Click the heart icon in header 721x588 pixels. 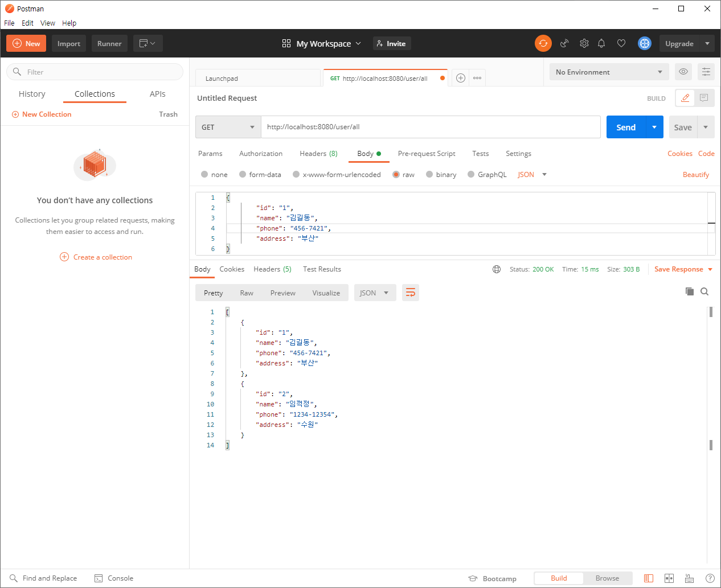coord(621,43)
